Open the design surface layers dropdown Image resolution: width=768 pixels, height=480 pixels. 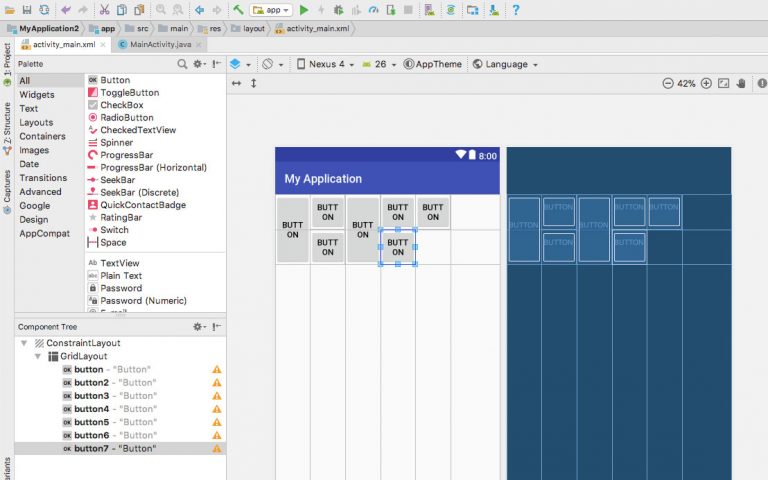tap(240, 64)
